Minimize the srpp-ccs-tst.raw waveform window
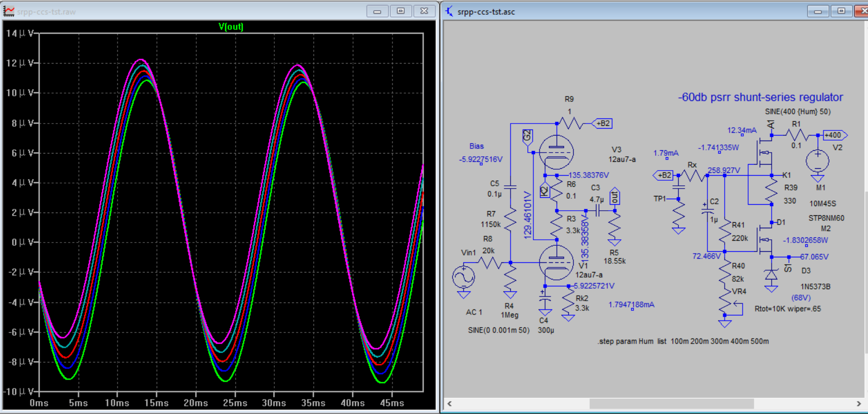The height and width of the screenshot is (414, 868). pos(377,11)
